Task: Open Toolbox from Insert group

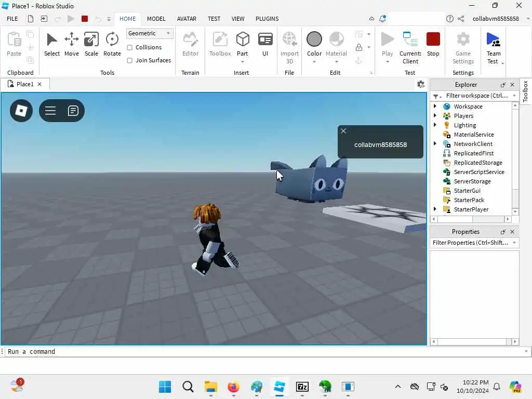Action: (x=220, y=44)
